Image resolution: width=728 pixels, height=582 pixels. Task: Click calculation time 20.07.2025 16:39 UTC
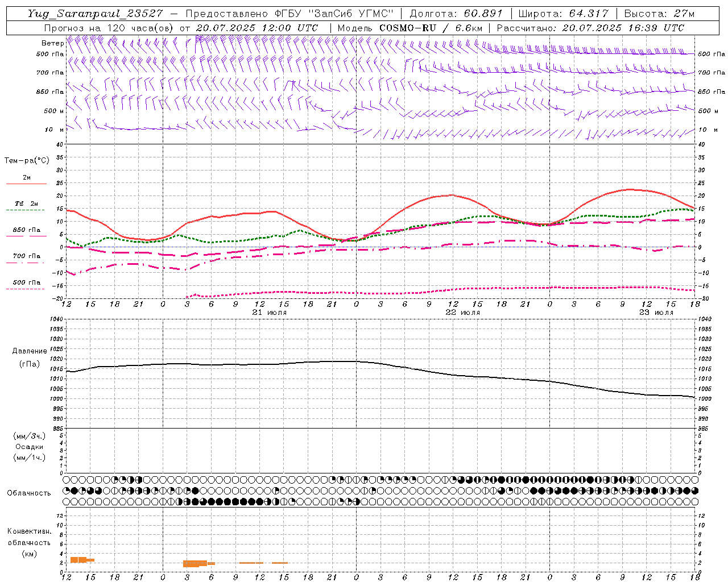pos(623,28)
